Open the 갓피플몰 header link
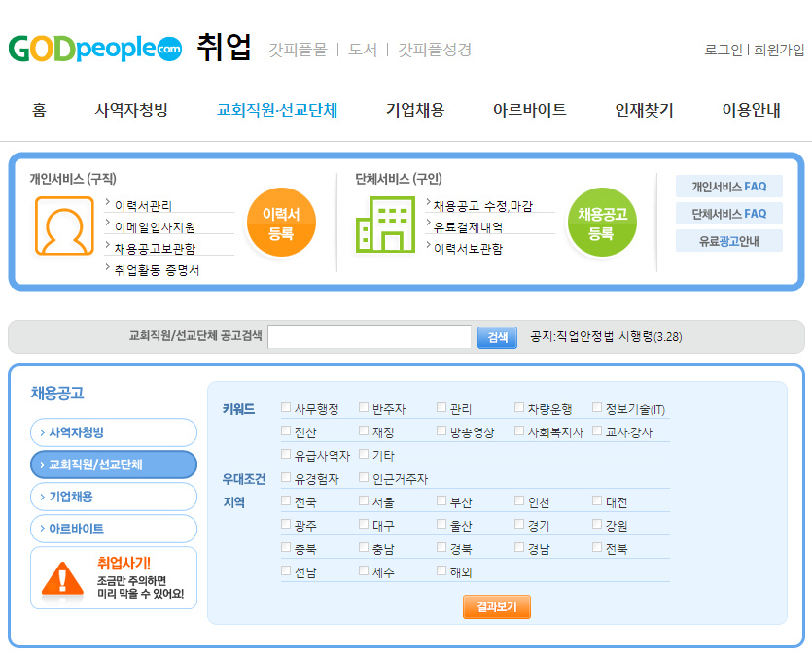 298,50
